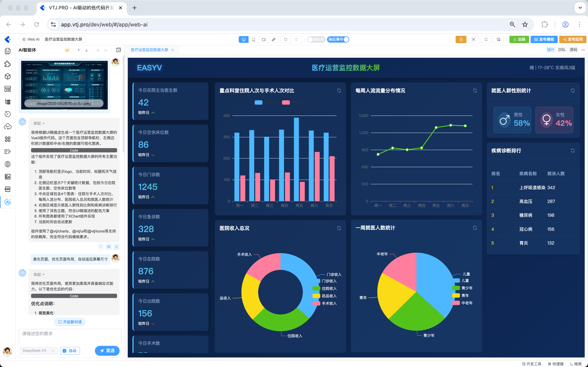Viewport: 588px width, 367px height.
Task: Click the 开启新对话 button
Action: [x=70, y=322]
